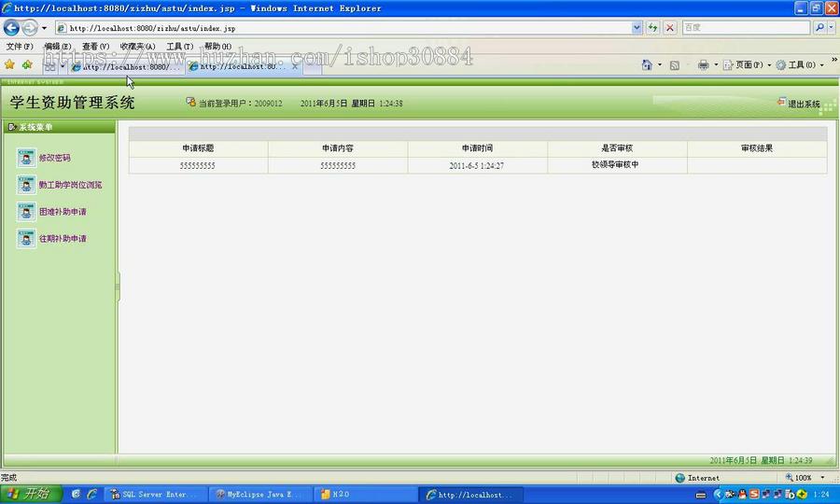Click the http://localhost taskbar button
This screenshot has height=504, width=840.
[x=471, y=495]
